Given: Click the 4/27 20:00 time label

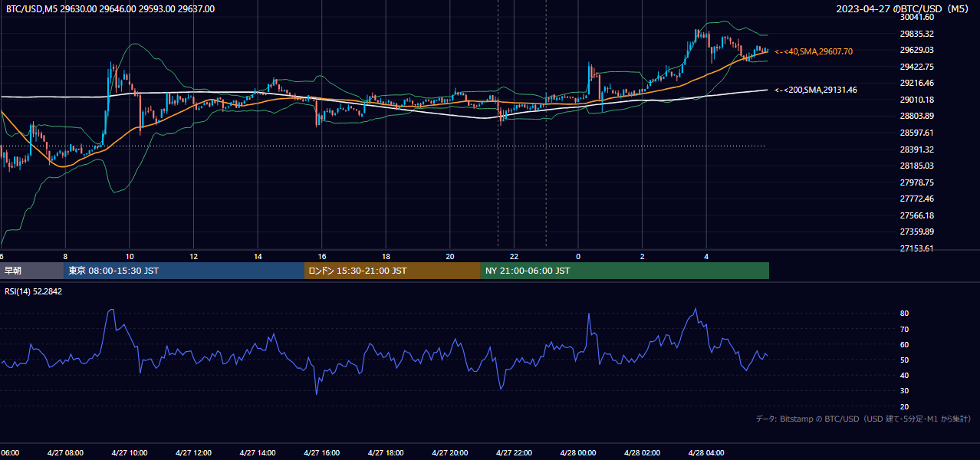Looking at the screenshot, I should pos(449,453).
